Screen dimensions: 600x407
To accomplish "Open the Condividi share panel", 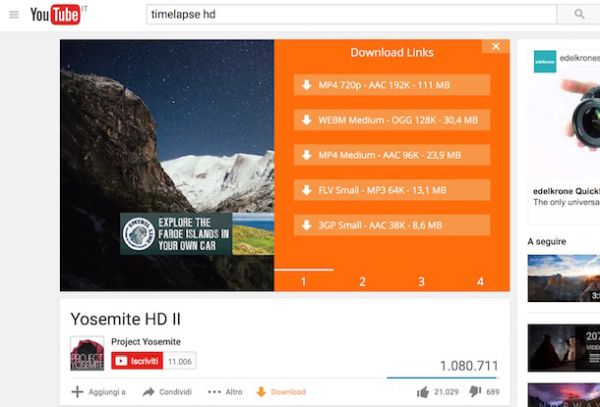I will 167,392.
